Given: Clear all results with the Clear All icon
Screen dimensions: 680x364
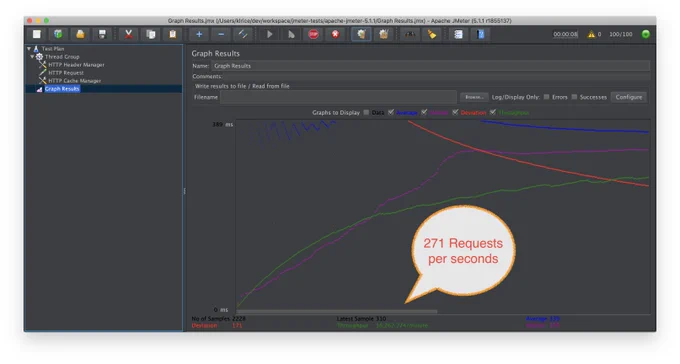Looking at the screenshot, I should [x=383, y=34].
